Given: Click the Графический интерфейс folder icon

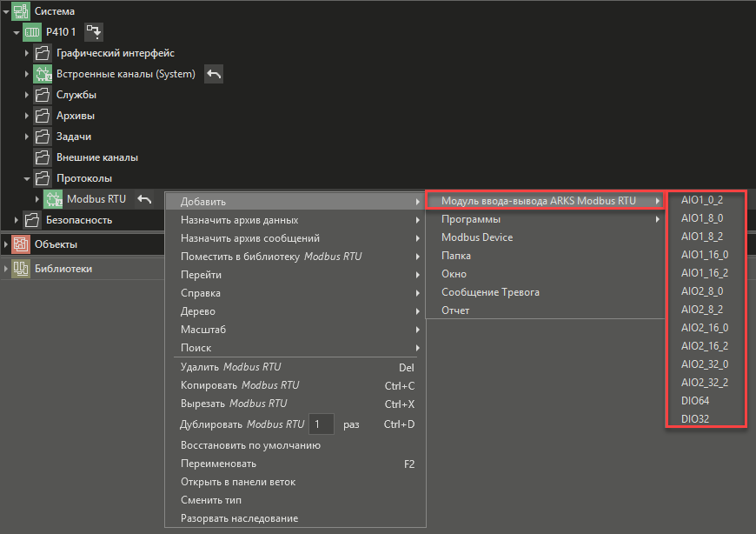Looking at the screenshot, I should pos(43,52).
